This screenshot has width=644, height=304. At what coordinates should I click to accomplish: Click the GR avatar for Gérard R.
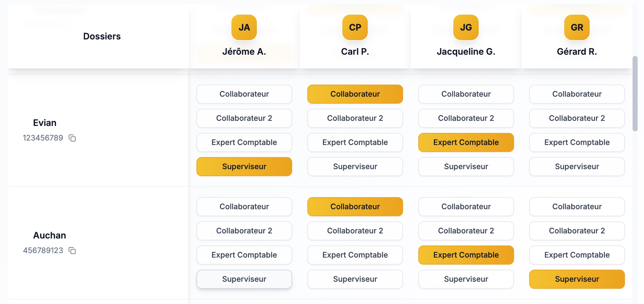click(x=577, y=27)
